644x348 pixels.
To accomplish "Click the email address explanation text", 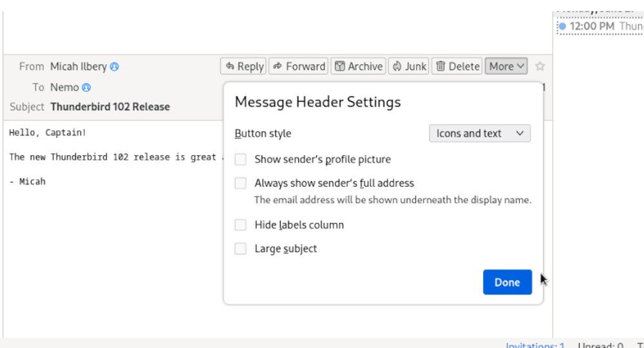I will (x=393, y=200).
